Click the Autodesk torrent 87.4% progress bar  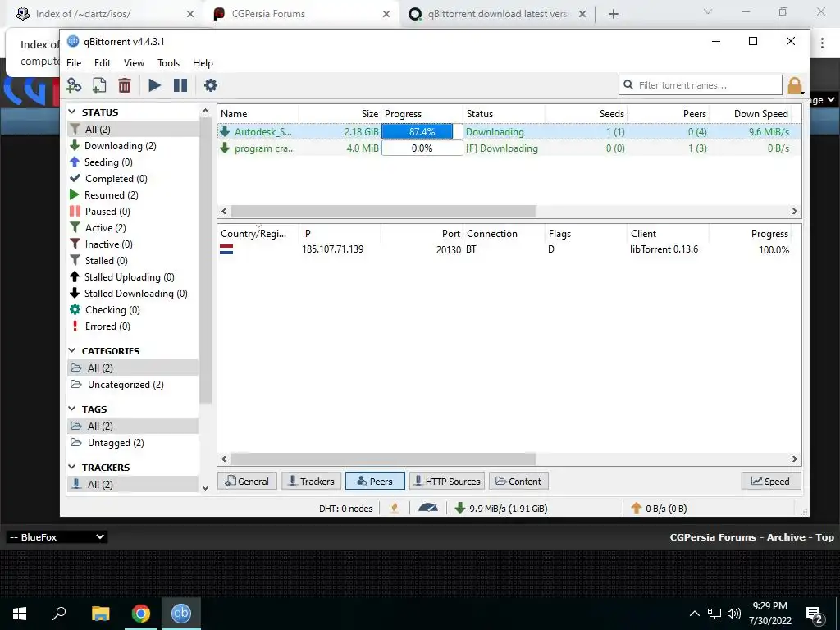[422, 131]
